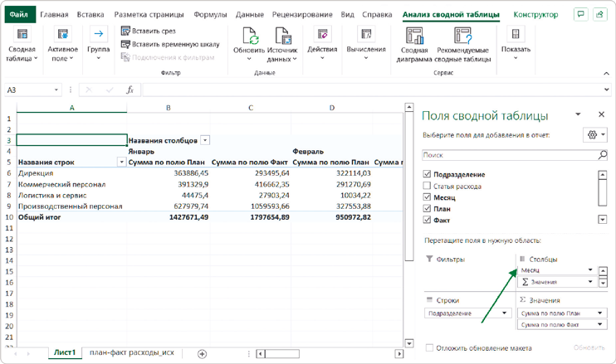Open field list settings gear icon

tap(595, 135)
